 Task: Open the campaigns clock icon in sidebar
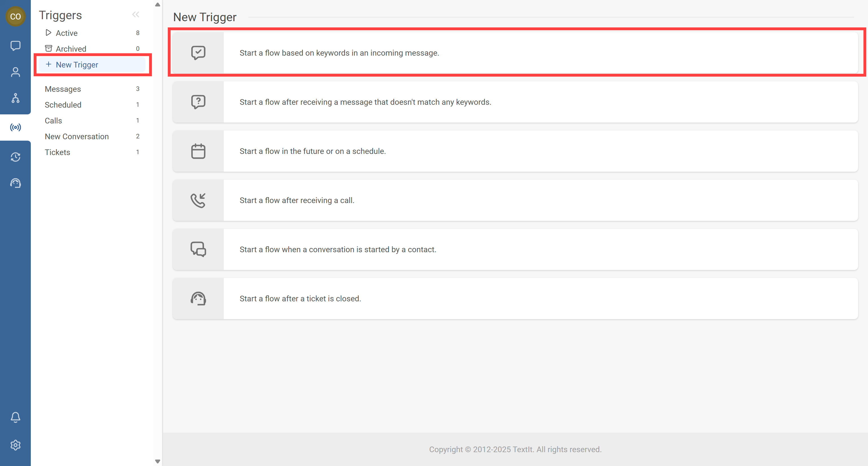pyautogui.click(x=15, y=157)
